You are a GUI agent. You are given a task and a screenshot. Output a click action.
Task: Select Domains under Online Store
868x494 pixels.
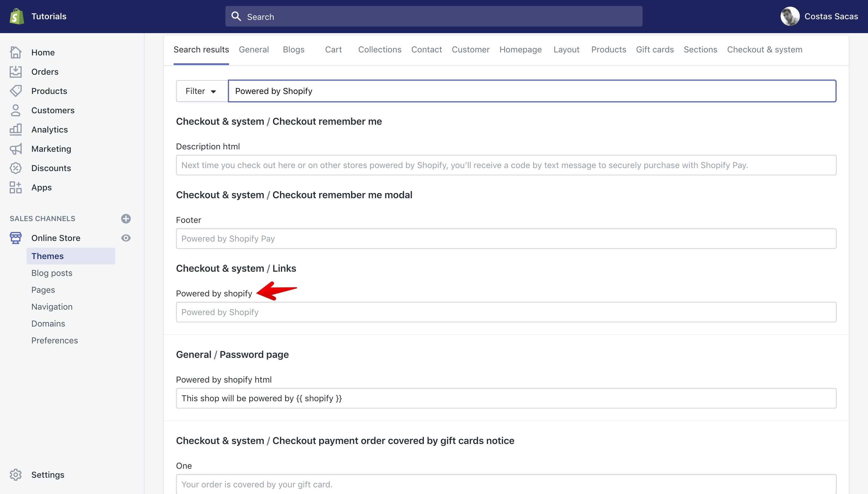pyautogui.click(x=48, y=323)
